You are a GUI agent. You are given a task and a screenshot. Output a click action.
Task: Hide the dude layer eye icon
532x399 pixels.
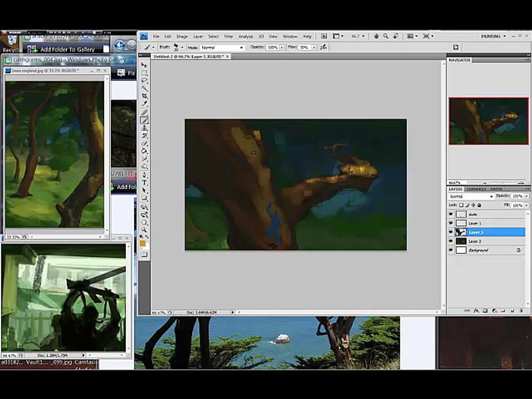coord(451,214)
